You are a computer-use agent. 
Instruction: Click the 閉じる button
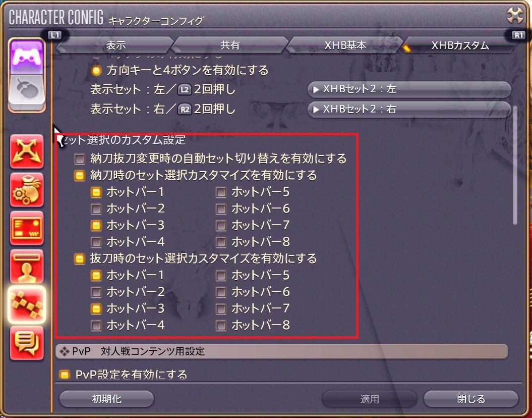[x=471, y=399]
